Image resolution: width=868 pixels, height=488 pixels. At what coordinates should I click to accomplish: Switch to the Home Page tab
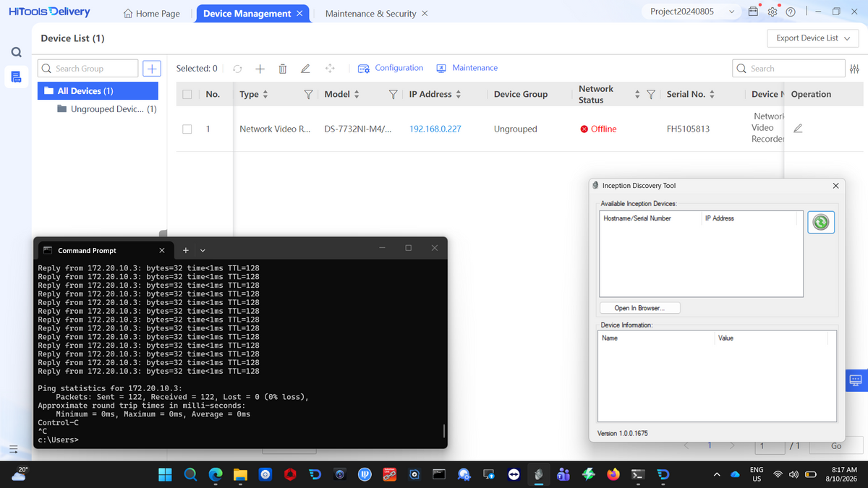pos(151,13)
